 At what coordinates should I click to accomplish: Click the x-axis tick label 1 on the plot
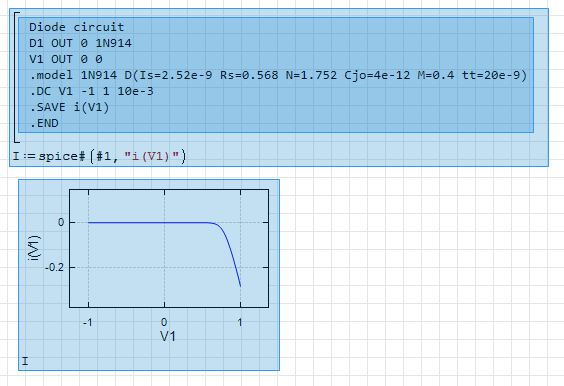[x=240, y=322]
